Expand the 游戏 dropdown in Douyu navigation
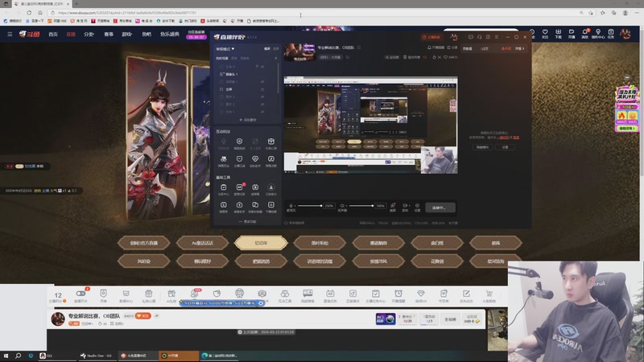The image size is (644, 362). pyautogui.click(x=127, y=35)
